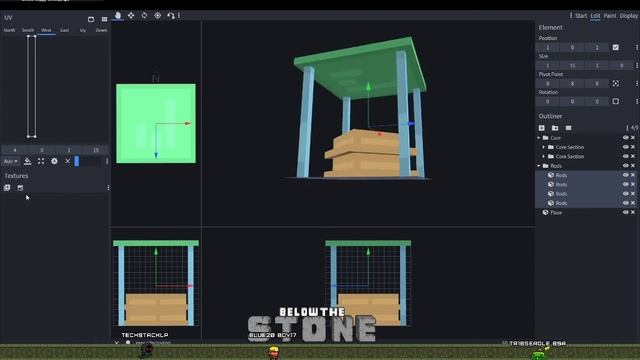The width and height of the screenshot is (640, 360).
Task: Click the Outliner toggle options list icon
Action: [569, 128]
